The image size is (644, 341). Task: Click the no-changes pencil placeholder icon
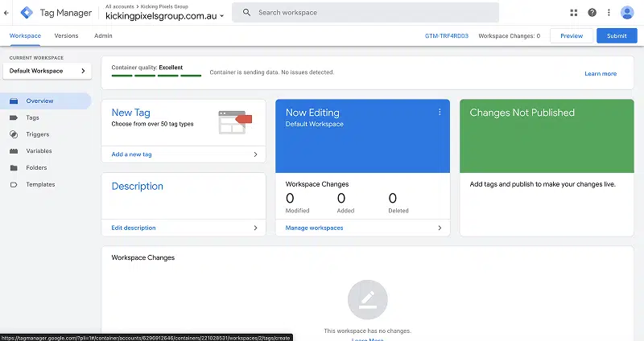click(x=368, y=299)
